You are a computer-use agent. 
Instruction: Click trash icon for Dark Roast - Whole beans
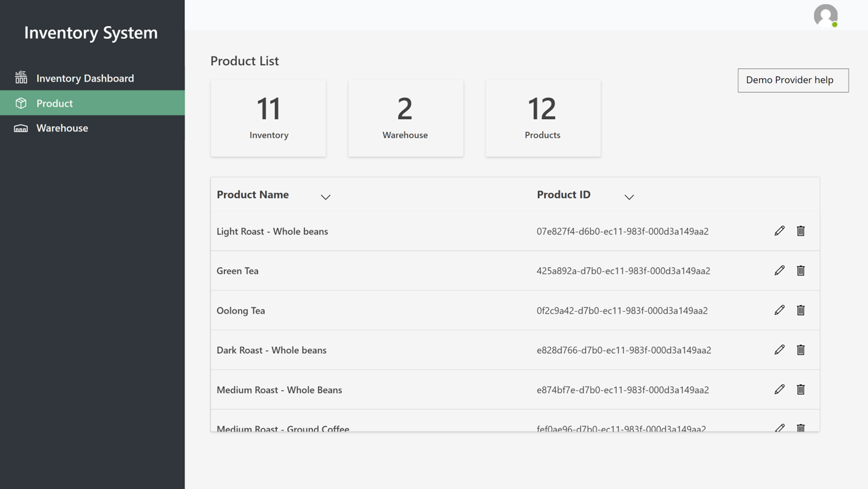(800, 350)
